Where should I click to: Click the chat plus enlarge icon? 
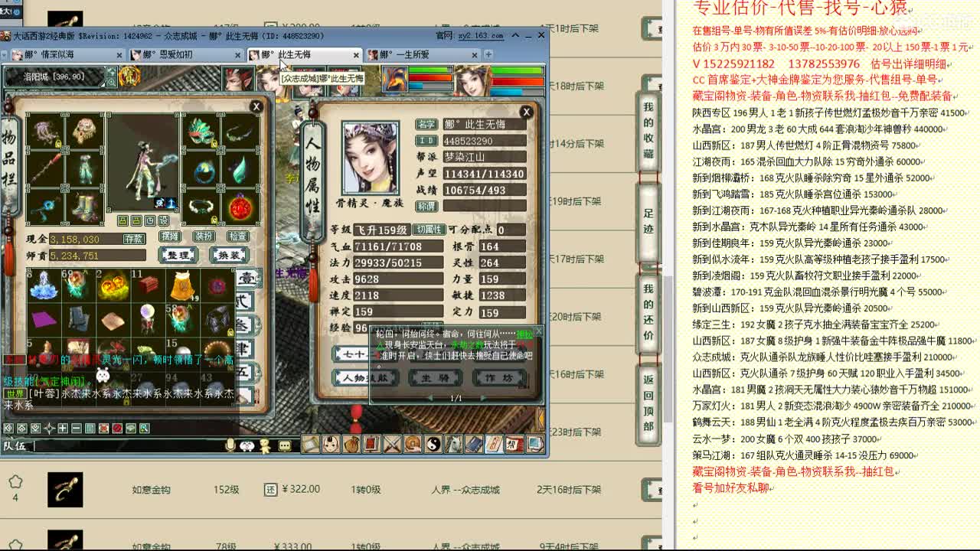click(63, 429)
